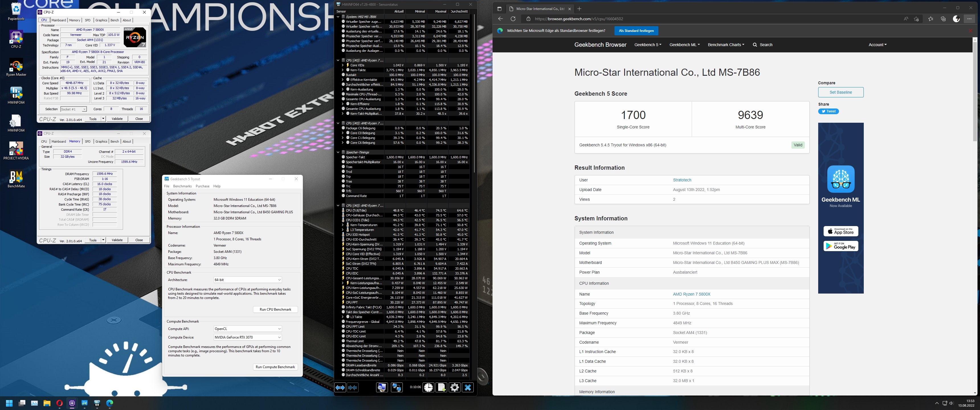Click Validate in lower CPU-Z window
The image size is (980, 410).
point(117,240)
